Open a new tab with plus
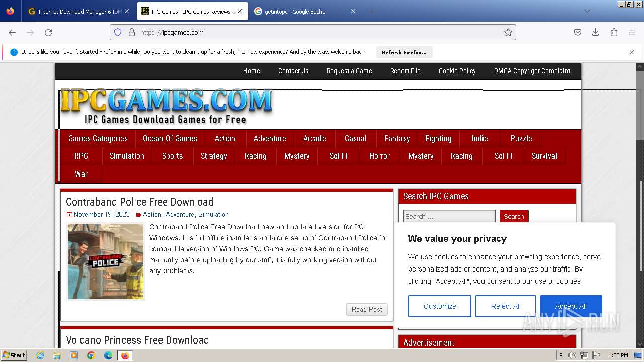The height and width of the screenshot is (362, 644). (372, 11)
